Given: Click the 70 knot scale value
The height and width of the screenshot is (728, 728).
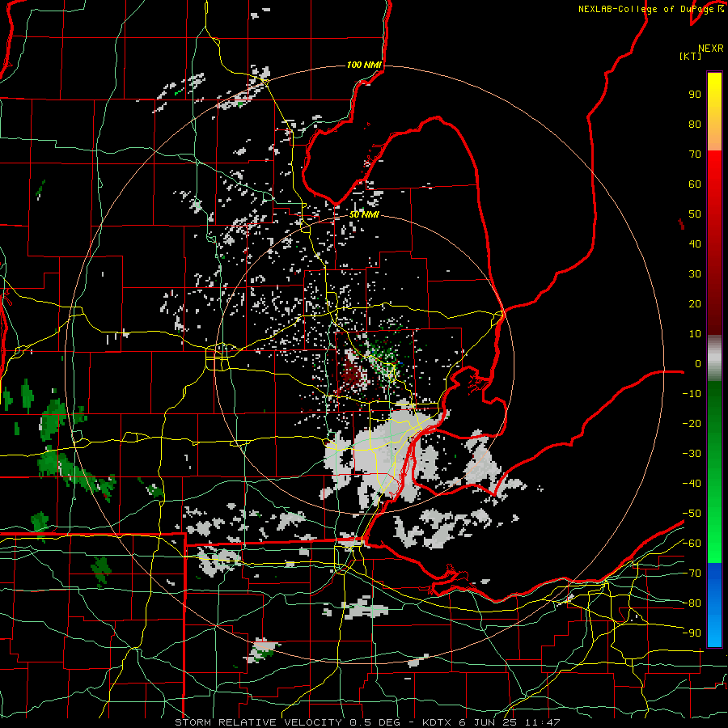Looking at the screenshot, I should (695, 154).
